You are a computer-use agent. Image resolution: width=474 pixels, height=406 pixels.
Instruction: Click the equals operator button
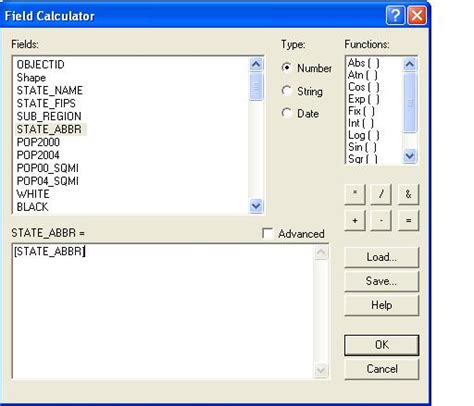coord(408,220)
